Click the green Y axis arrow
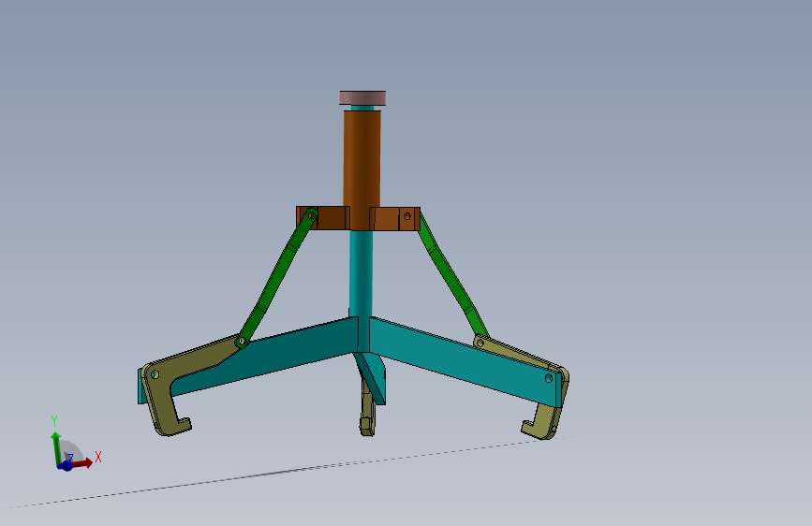 click(55, 447)
